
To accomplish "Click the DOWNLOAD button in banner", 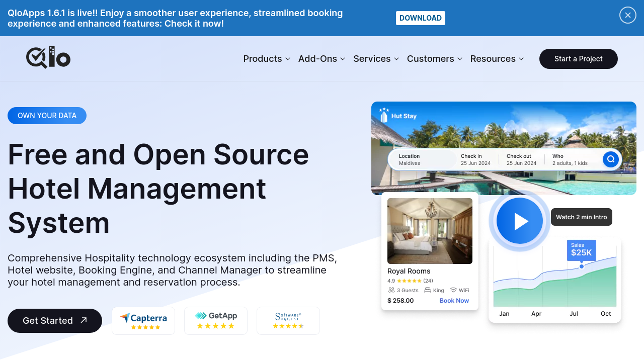I will click(x=420, y=18).
